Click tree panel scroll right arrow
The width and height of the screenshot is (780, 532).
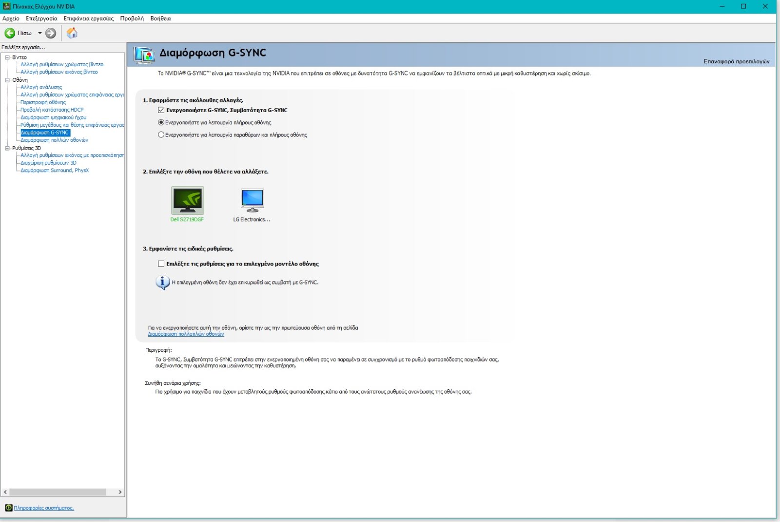120,492
